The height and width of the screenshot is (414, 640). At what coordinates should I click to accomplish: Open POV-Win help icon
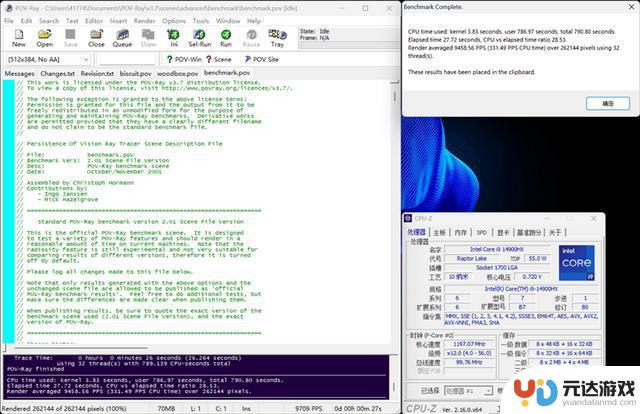click(184, 59)
